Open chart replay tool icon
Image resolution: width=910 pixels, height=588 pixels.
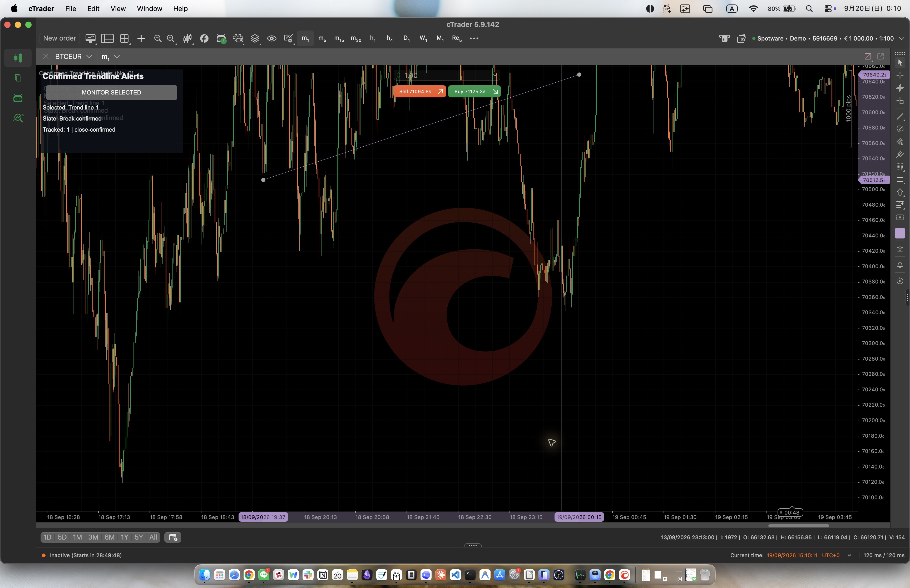900,281
